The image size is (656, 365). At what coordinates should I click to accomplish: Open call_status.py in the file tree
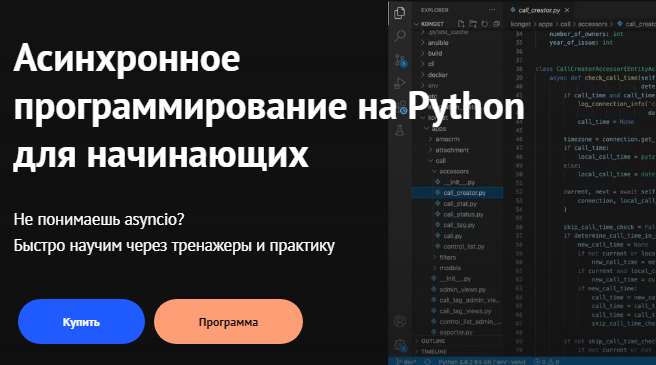click(x=463, y=214)
